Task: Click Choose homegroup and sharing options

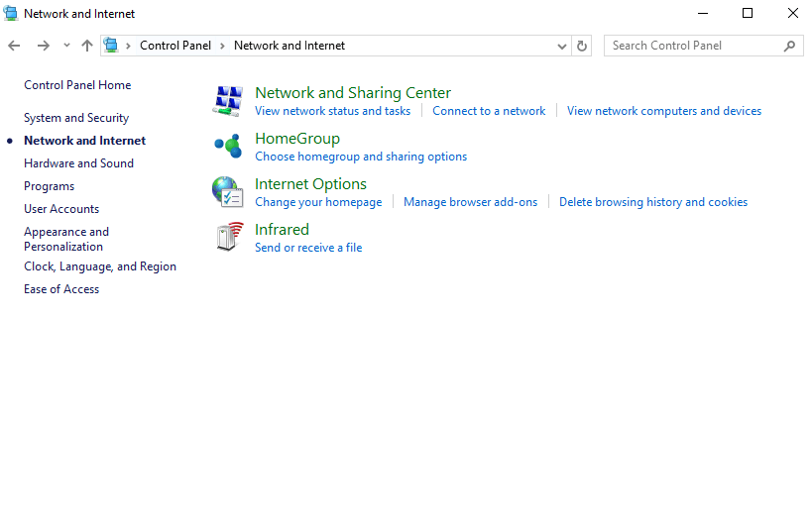Action: pos(361,157)
